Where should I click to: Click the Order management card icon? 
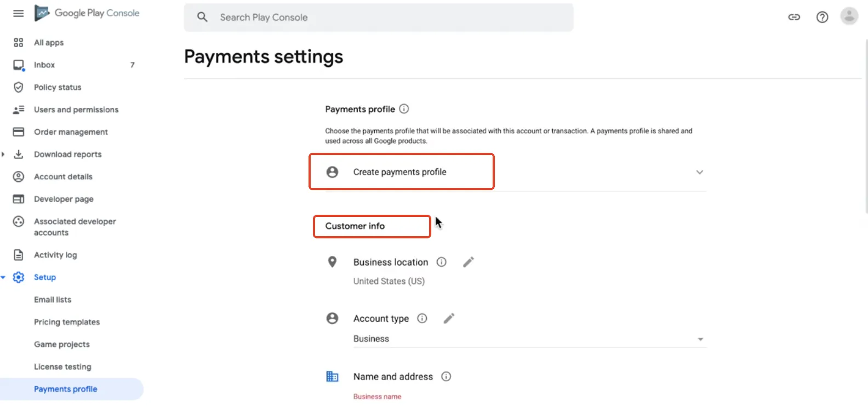click(19, 132)
